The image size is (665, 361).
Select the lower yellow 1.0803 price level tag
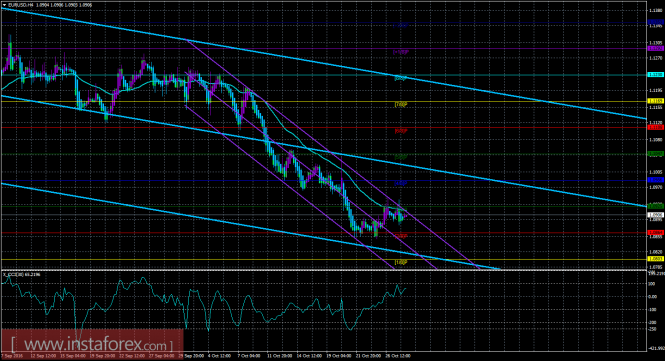(x=655, y=259)
